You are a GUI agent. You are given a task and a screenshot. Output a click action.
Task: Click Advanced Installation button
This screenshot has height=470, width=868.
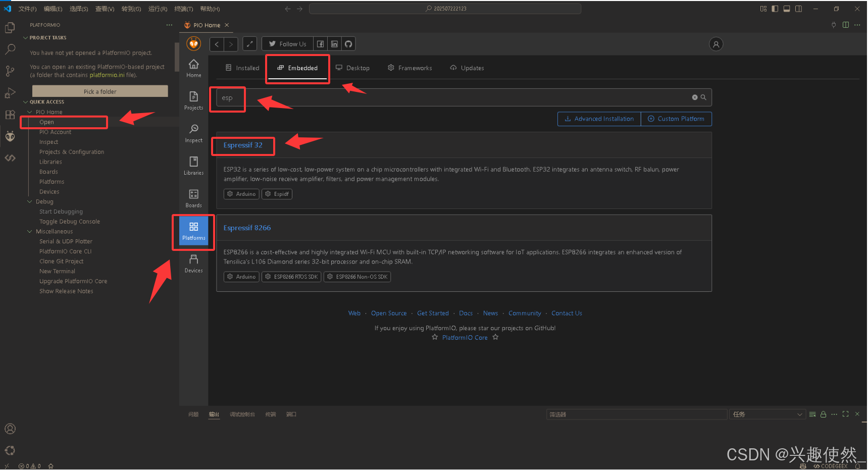click(599, 119)
